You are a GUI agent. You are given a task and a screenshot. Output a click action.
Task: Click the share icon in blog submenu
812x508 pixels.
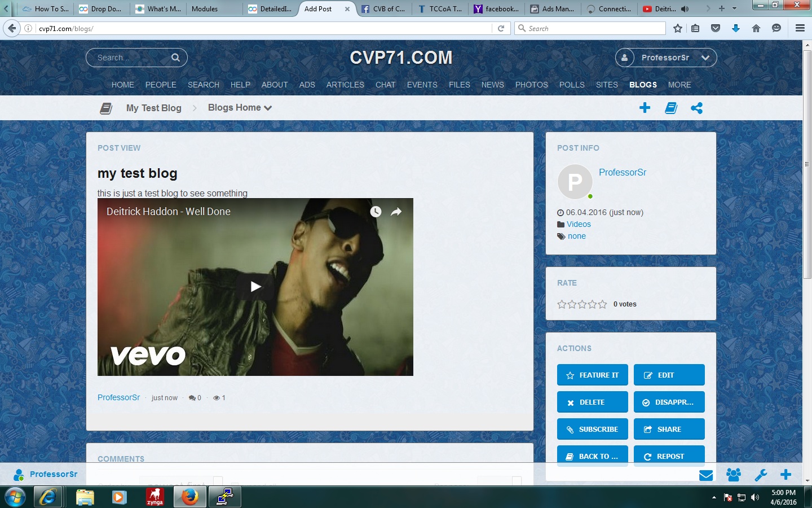pyautogui.click(x=696, y=108)
